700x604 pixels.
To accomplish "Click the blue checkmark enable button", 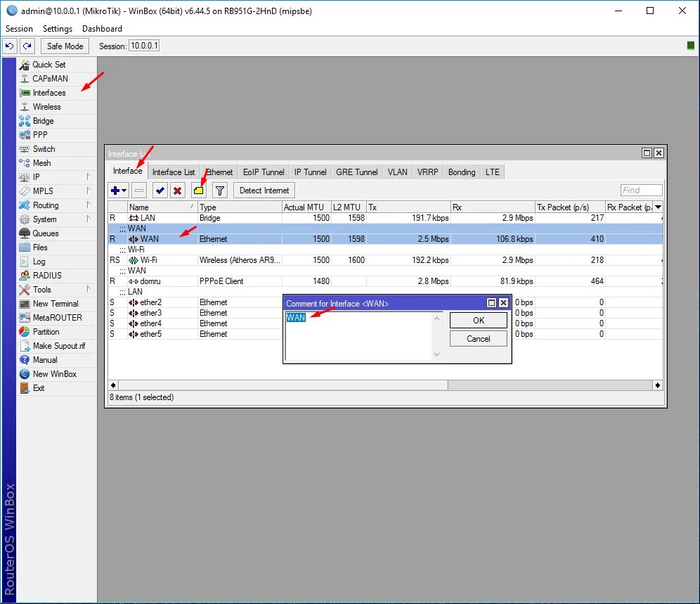I will click(x=160, y=191).
